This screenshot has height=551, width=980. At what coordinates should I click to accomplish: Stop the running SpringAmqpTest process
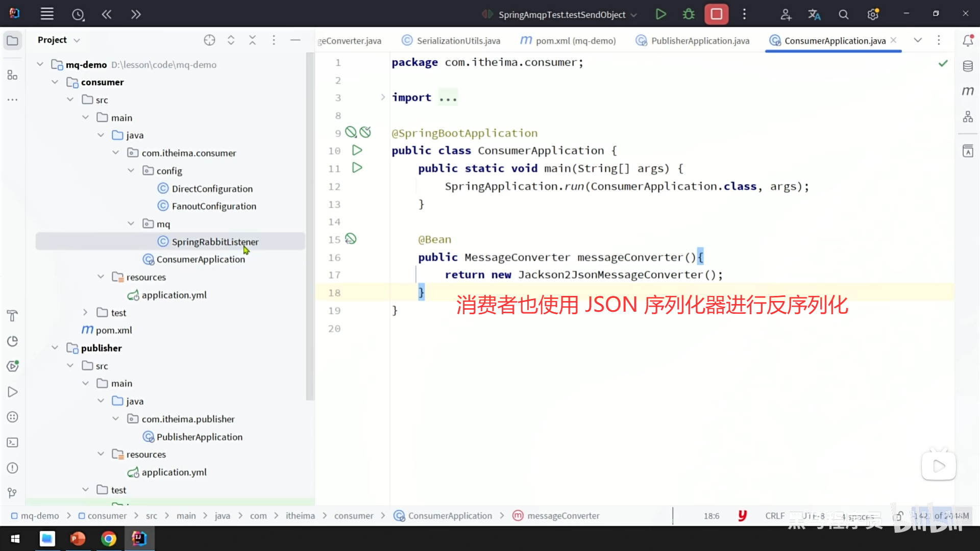pos(716,14)
